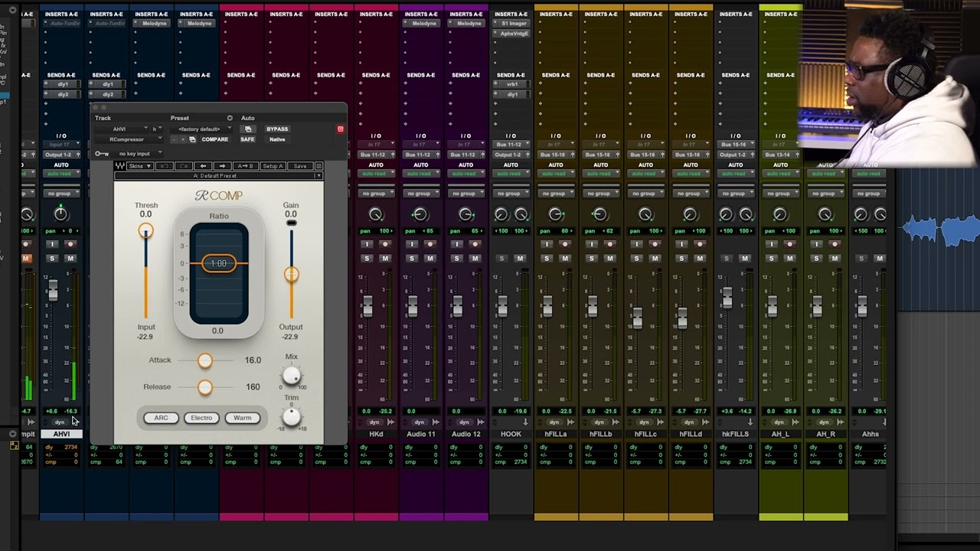Select the Electro behavior mode
This screenshot has width=980, height=551.
(x=201, y=418)
